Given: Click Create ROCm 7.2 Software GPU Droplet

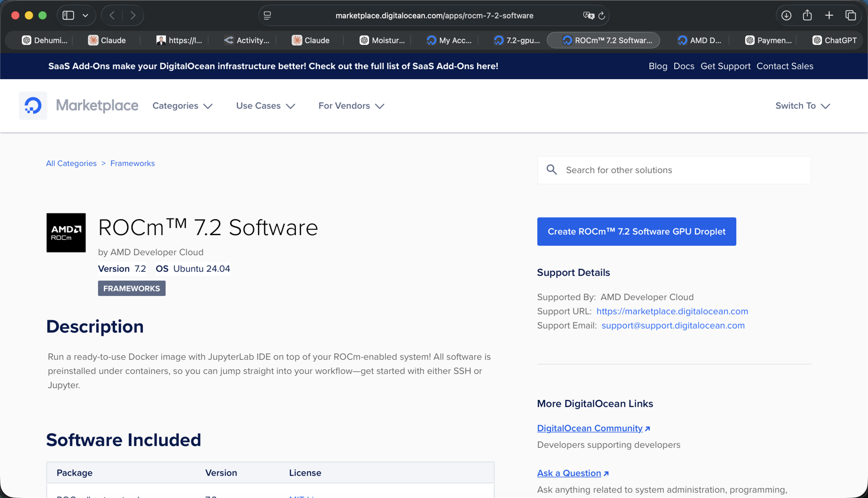Looking at the screenshot, I should point(637,232).
